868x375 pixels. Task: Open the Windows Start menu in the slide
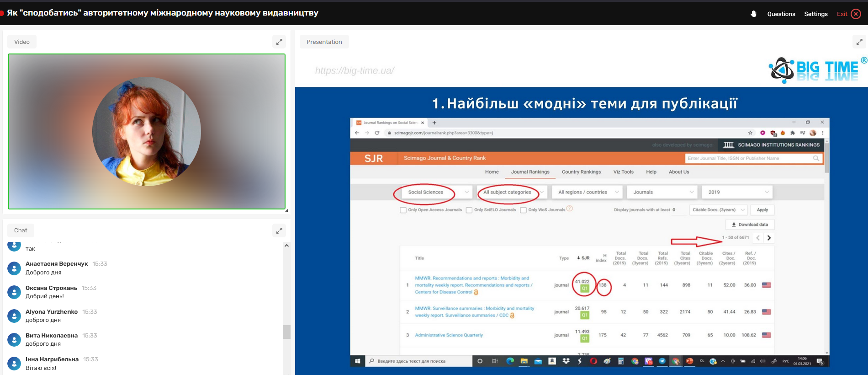[x=358, y=361]
